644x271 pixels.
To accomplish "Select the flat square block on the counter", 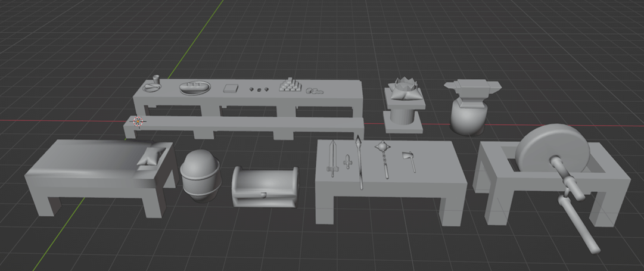I will (231, 89).
